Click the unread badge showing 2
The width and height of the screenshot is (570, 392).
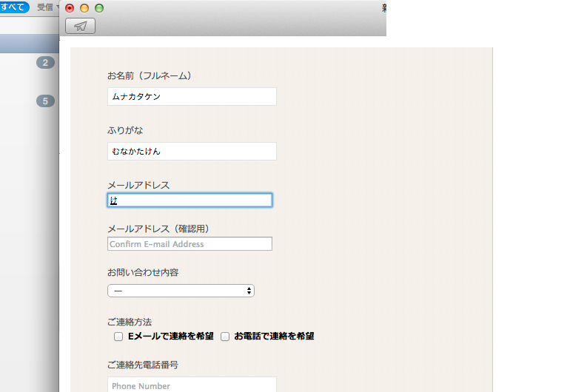pyautogui.click(x=45, y=63)
